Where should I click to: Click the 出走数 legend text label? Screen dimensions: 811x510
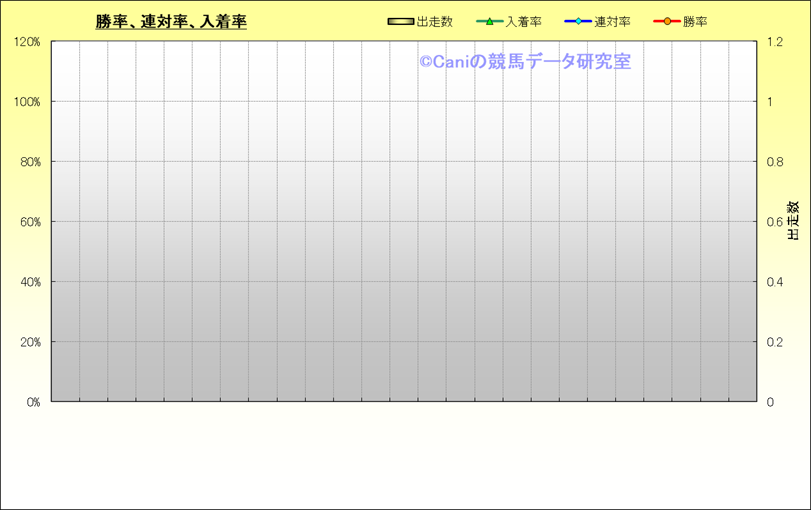coord(434,21)
